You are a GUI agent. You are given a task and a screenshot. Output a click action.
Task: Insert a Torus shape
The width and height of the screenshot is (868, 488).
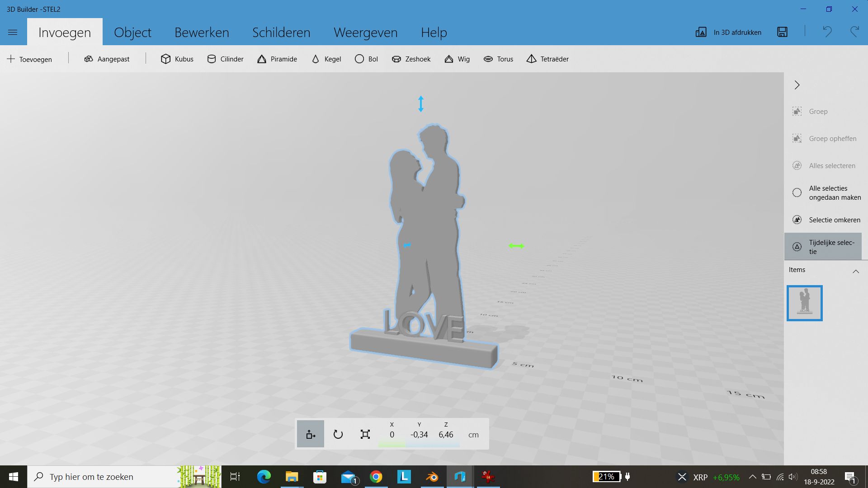coord(498,59)
